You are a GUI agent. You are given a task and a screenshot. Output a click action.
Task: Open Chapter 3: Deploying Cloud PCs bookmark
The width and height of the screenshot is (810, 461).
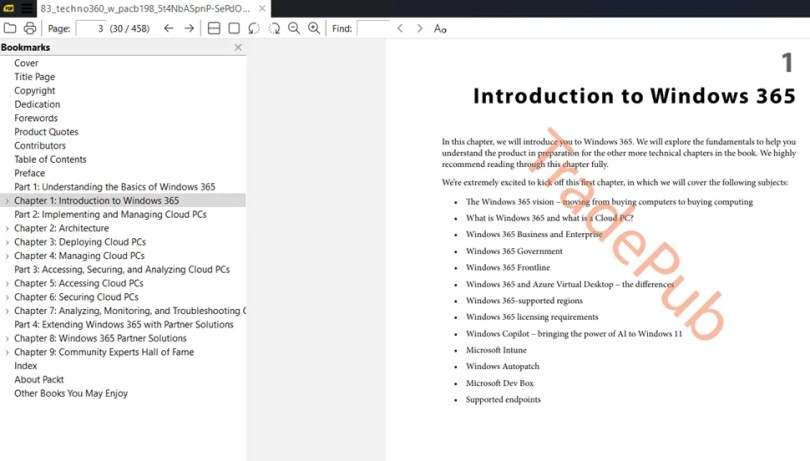point(80,242)
